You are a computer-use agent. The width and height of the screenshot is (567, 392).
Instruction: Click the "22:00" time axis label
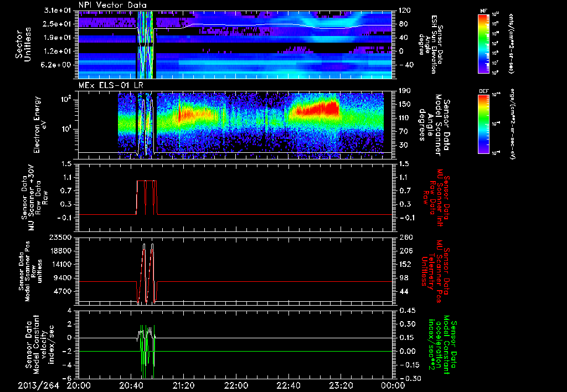(236, 386)
